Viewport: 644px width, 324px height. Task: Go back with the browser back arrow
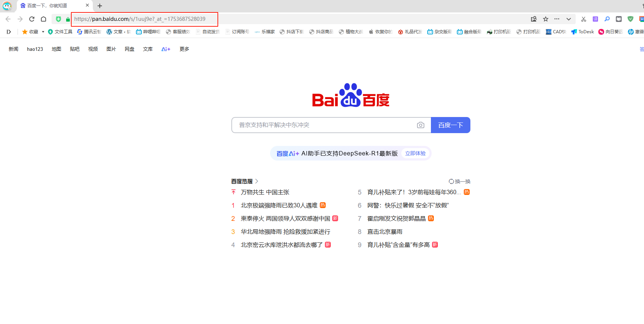click(8, 19)
